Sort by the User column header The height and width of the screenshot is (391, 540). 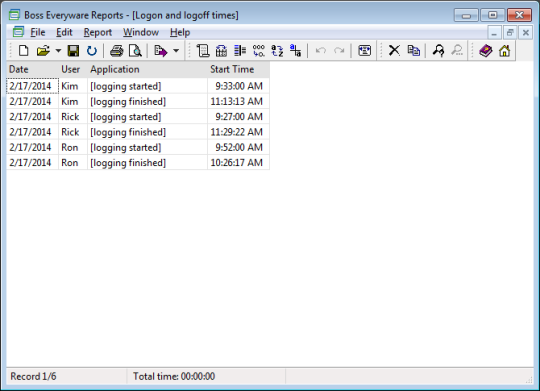73,69
